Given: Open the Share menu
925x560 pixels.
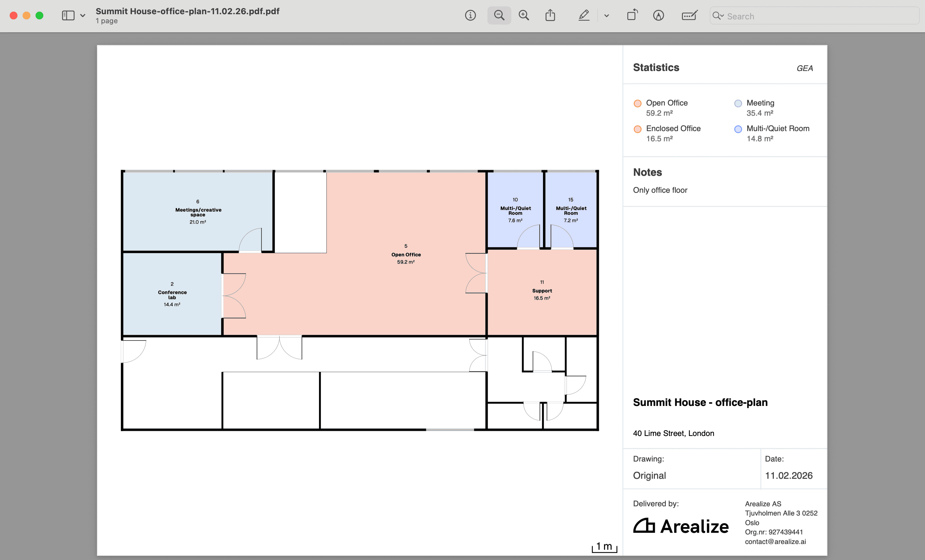Looking at the screenshot, I should pos(550,15).
